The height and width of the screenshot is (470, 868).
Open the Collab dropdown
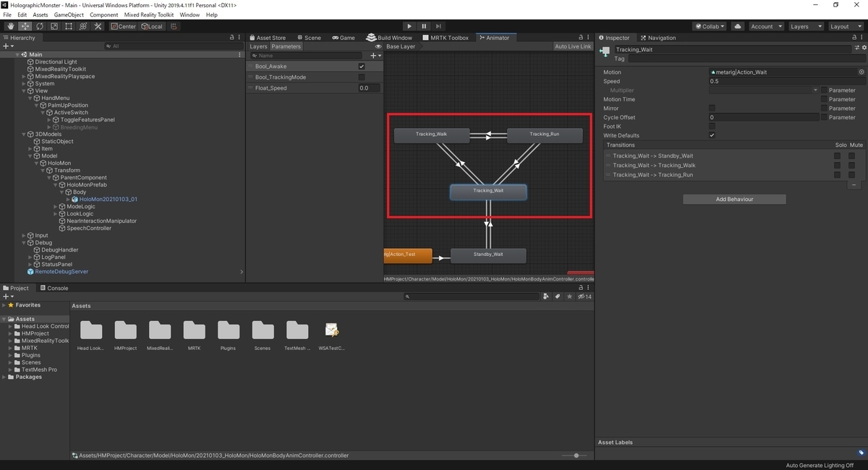pos(711,26)
